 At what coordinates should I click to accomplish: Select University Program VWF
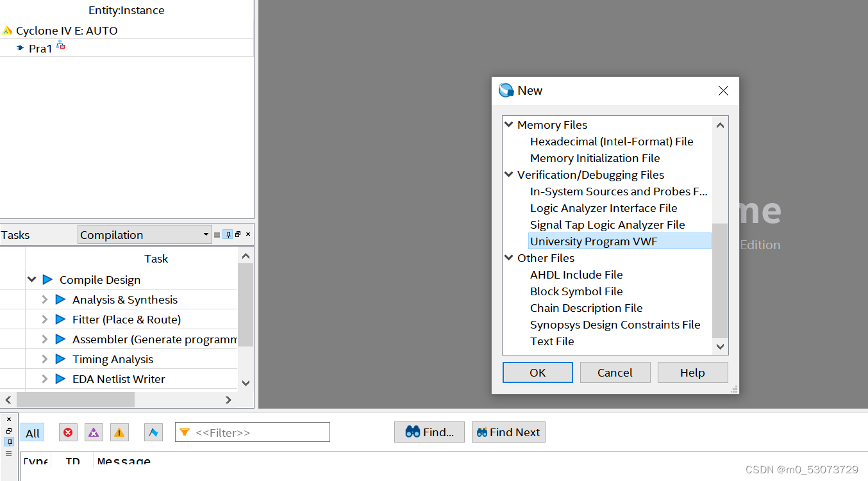(620, 241)
